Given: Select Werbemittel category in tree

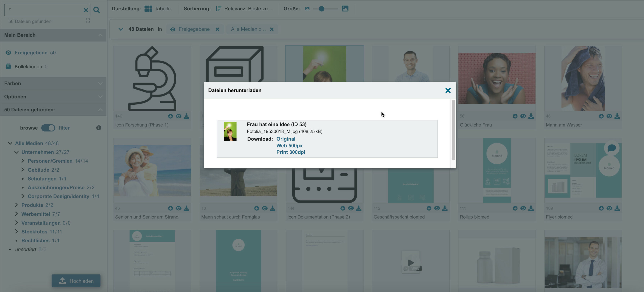Looking at the screenshot, I should (x=36, y=214).
